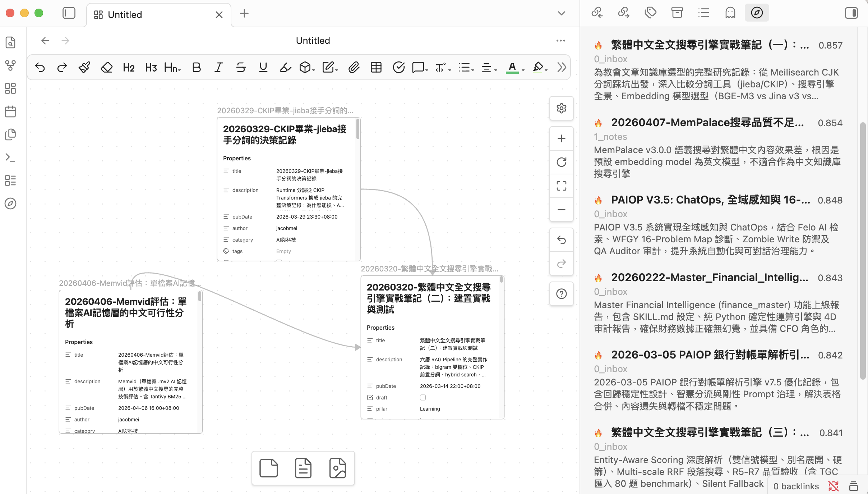
Task: Open canvas grid icon in left ribbon
Action: (10, 88)
